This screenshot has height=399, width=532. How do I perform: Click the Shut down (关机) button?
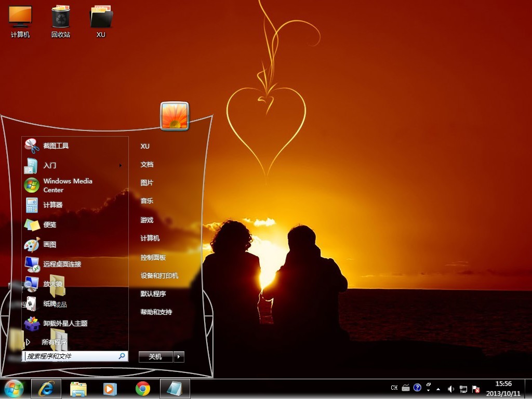pos(155,357)
